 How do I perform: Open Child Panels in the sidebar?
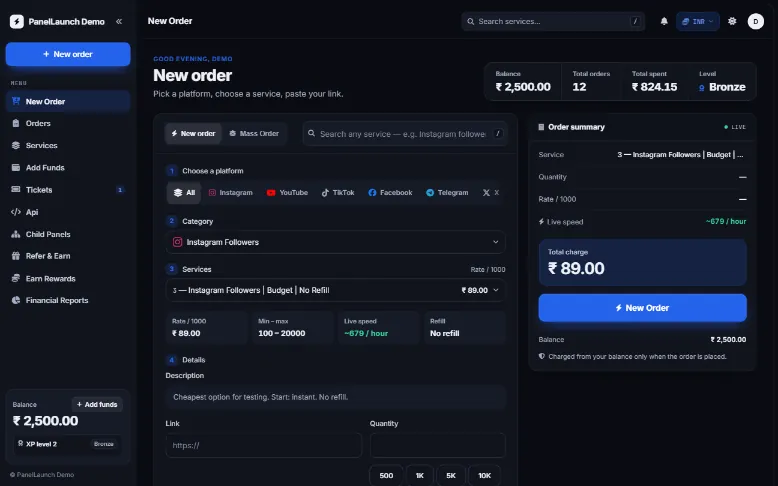point(68,234)
